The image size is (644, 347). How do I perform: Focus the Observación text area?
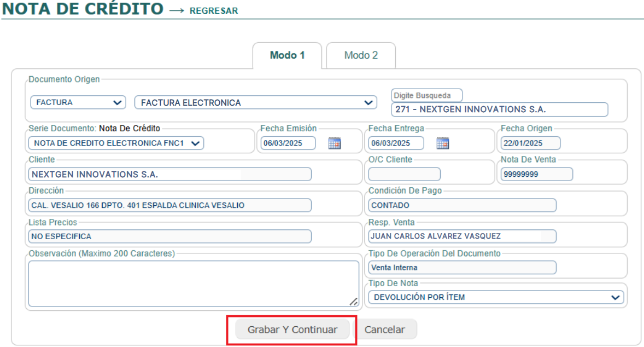pyautogui.click(x=194, y=284)
